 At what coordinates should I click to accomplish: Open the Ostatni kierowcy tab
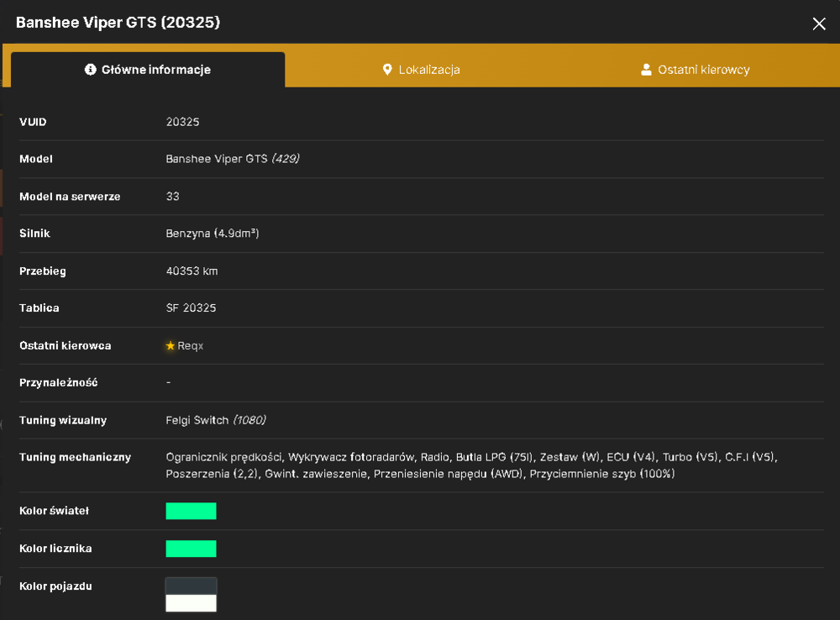click(x=696, y=70)
